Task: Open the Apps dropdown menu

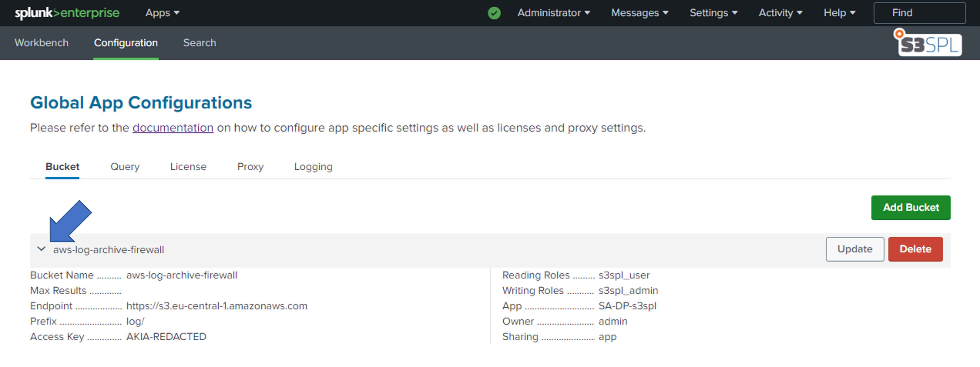Action: click(162, 13)
